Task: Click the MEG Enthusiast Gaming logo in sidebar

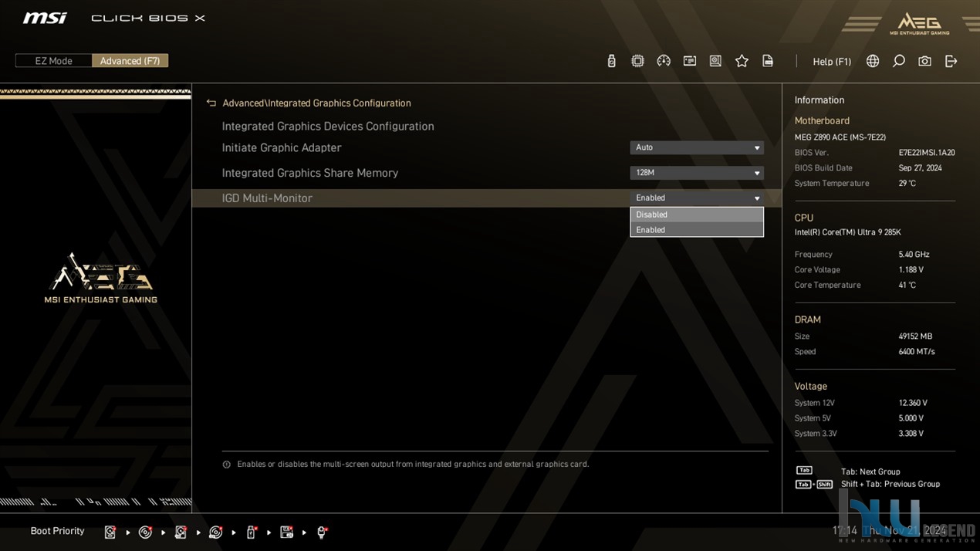Action: (x=100, y=278)
